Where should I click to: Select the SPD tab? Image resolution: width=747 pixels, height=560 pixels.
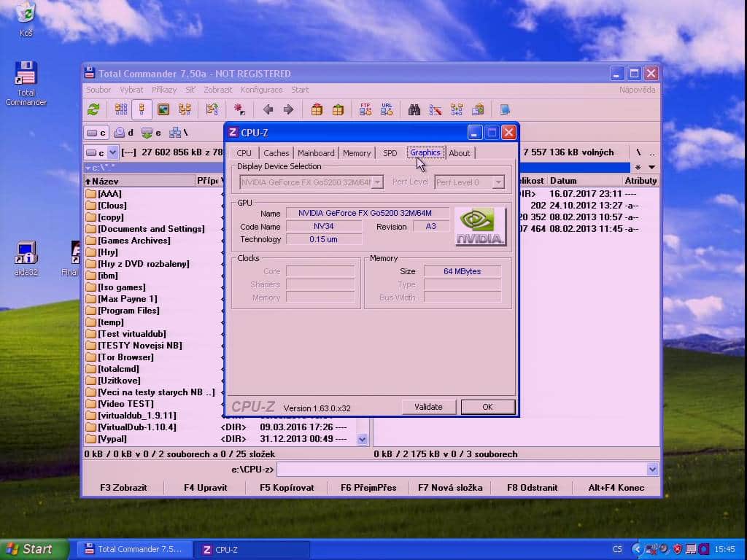pyautogui.click(x=390, y=153)
